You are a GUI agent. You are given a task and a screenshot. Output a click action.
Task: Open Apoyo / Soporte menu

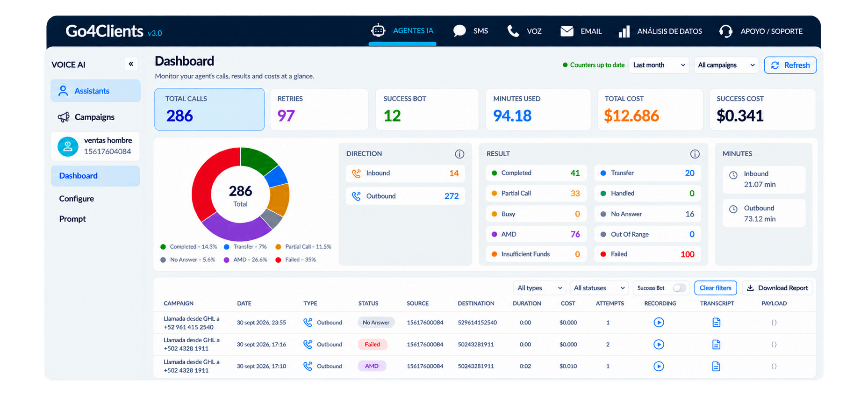click(761, 31)
